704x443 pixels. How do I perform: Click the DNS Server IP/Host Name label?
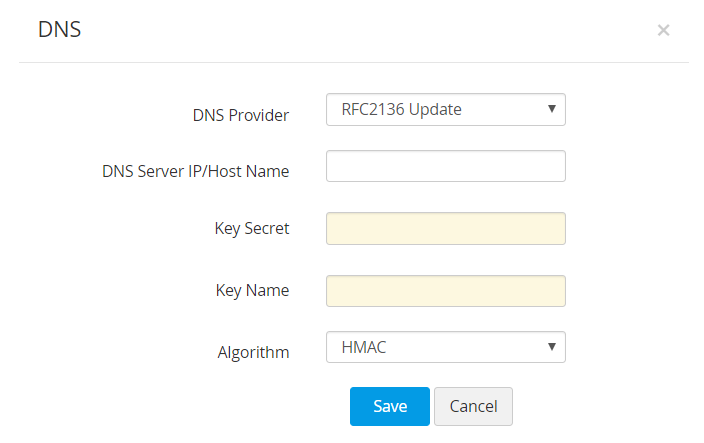point(196,171)
